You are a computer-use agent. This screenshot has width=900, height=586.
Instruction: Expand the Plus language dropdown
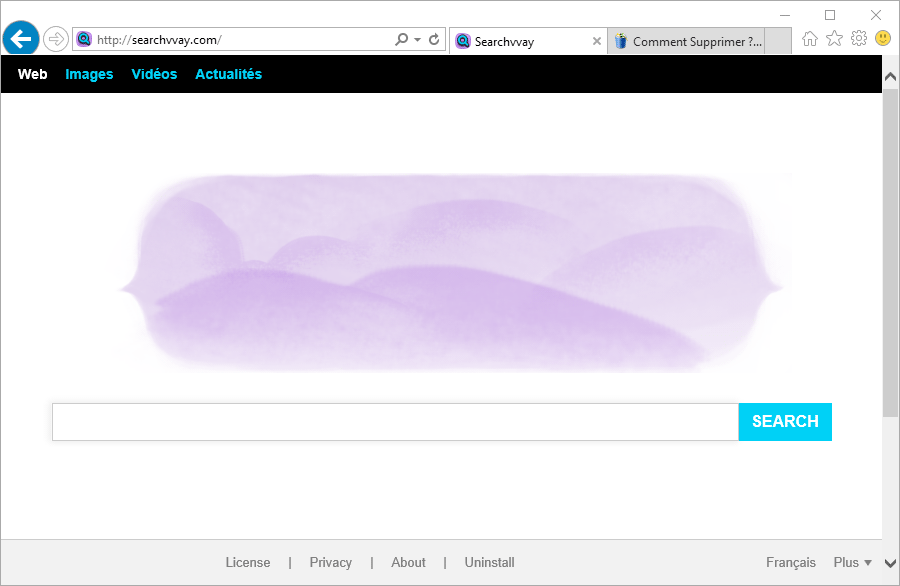pos(852,562)
